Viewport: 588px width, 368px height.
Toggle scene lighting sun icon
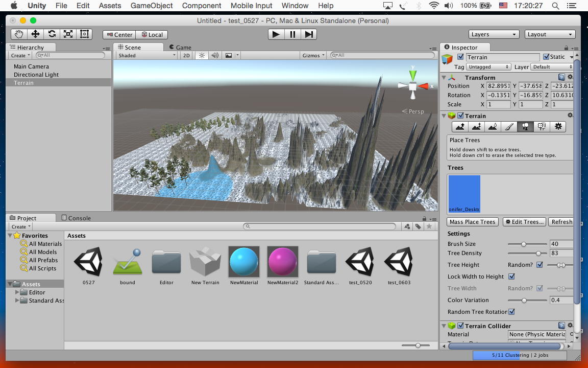coord(202,55)
